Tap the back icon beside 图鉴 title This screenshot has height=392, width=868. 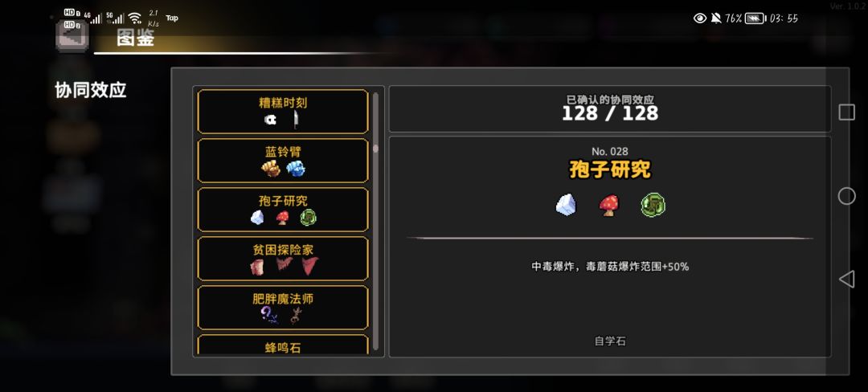72,36
